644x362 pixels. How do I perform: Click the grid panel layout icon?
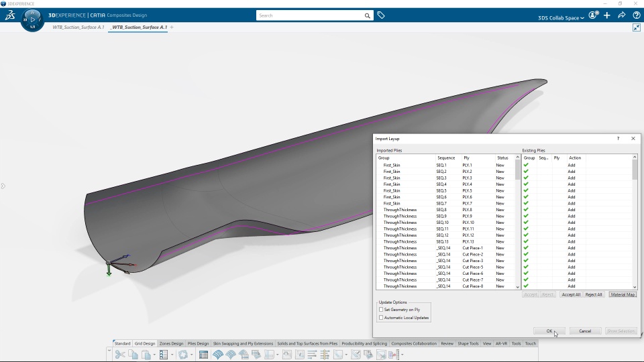click(x=270, y=355)
